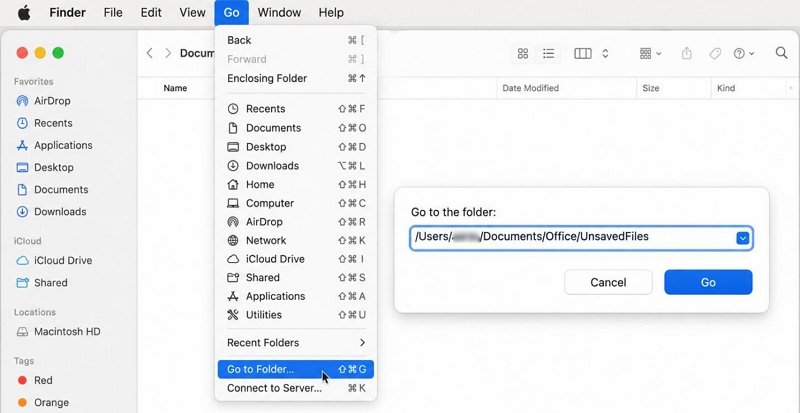This screenshot has width=800, height=413.
Task: Open the View menu
Action: point(192,12)
